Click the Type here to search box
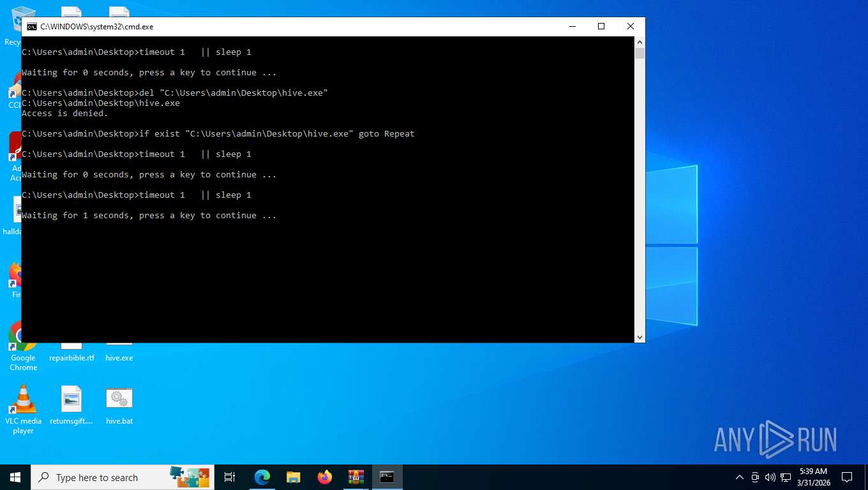 point(121,477)
